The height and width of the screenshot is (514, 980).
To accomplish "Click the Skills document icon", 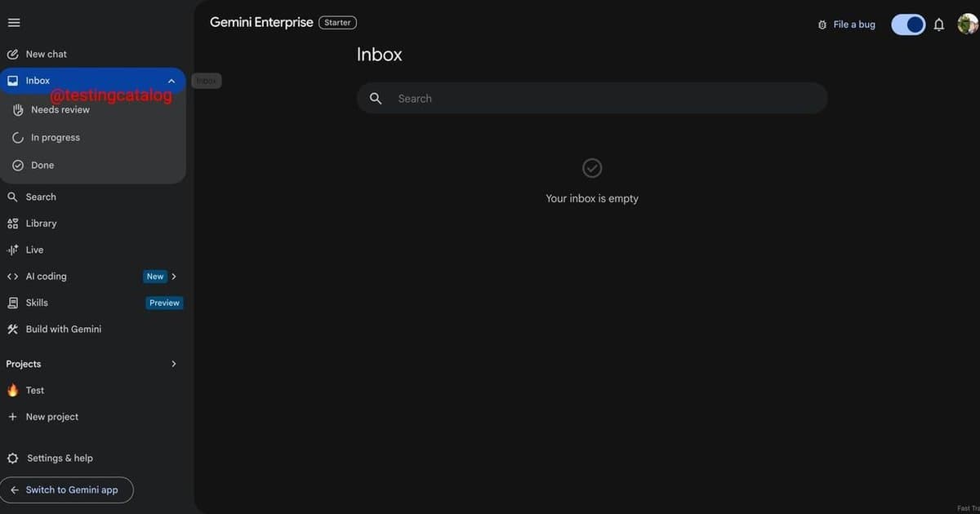I will (12, 303).
